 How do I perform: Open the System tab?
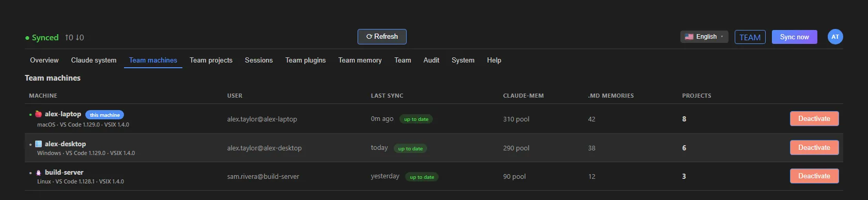[463, 60]
